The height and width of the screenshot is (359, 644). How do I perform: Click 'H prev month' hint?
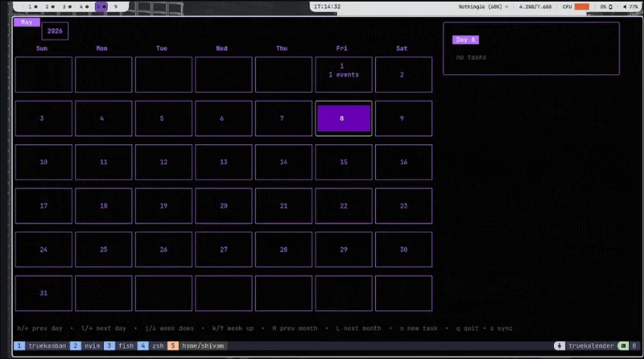coord(295,328)
